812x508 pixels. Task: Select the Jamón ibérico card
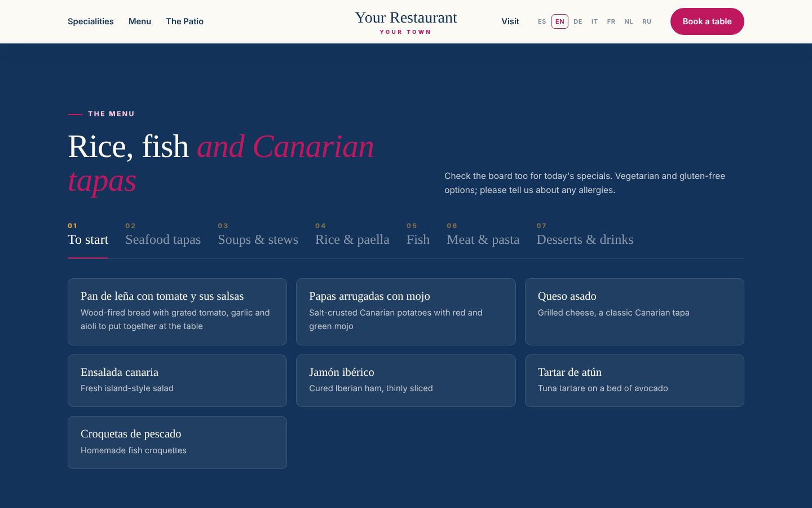pos(406,380)
